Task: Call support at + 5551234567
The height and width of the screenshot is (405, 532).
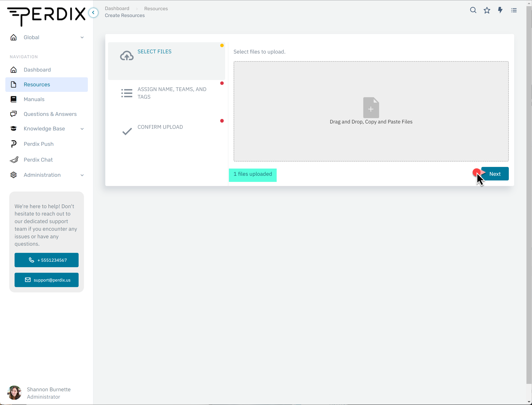Action: [x=47, y=260]
